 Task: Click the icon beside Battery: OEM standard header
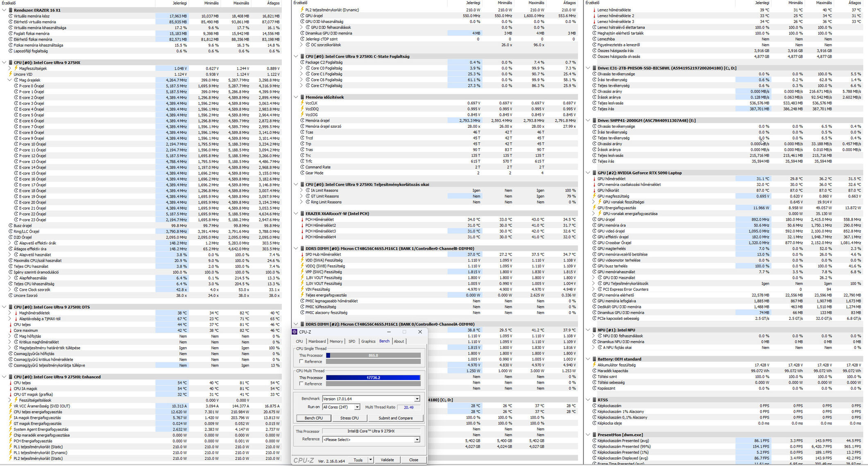click(x=594, y=359)
